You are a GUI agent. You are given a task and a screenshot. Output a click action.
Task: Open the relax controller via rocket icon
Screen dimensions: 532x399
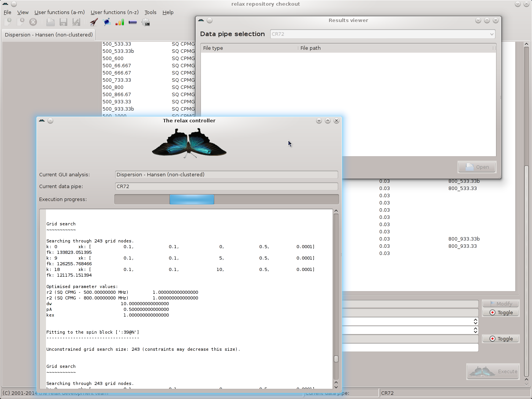(94, 22)
